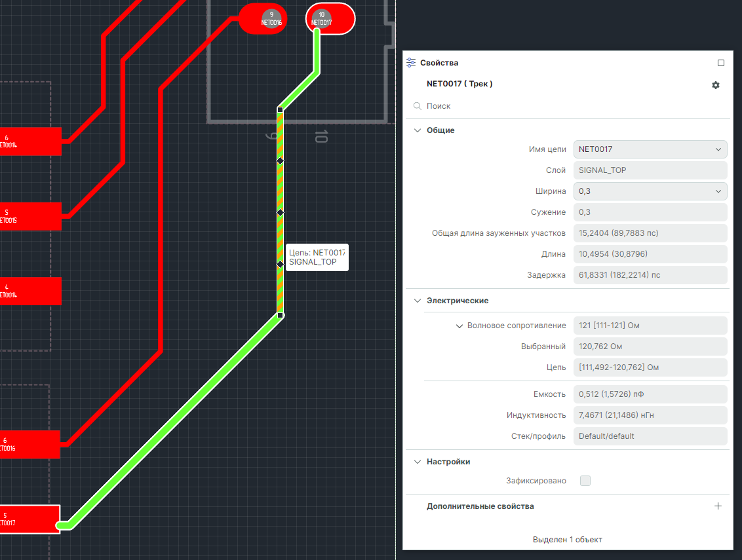This screenshot has width=742, height=560.
Task: Click pad 9 labeled NET0016
Action: click(x=263, y=18)
